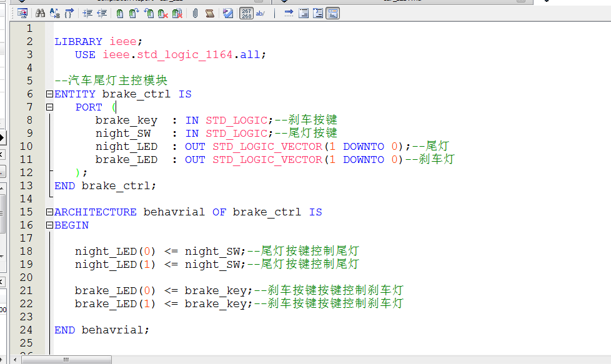Toggle line numbers display (267/268) button
The height and width of the screenshot is (364, 611).
pyautogui.click(x=246, y=13)
